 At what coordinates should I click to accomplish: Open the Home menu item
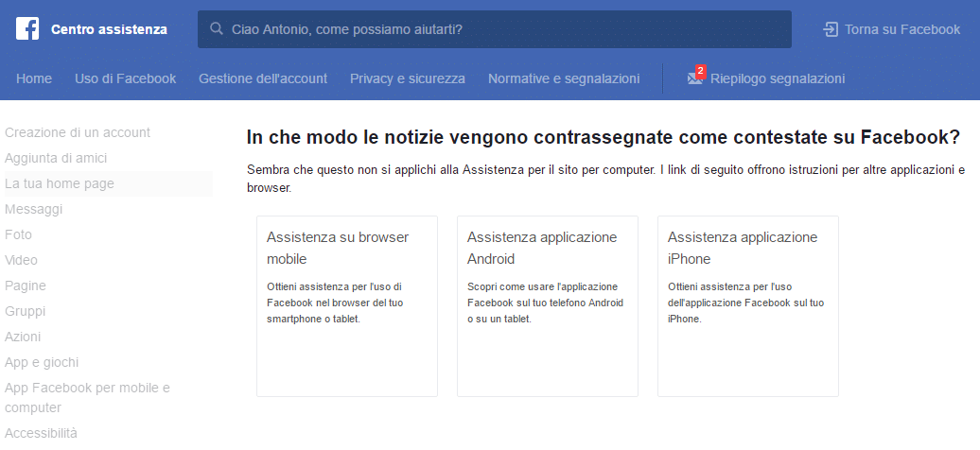click(34, 78)
